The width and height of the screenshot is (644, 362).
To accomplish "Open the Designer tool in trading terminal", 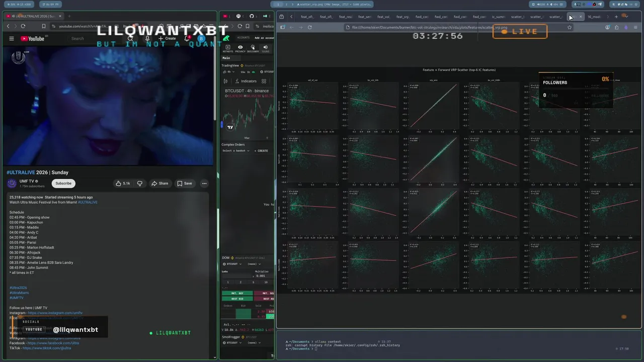I will coord(253,49).
